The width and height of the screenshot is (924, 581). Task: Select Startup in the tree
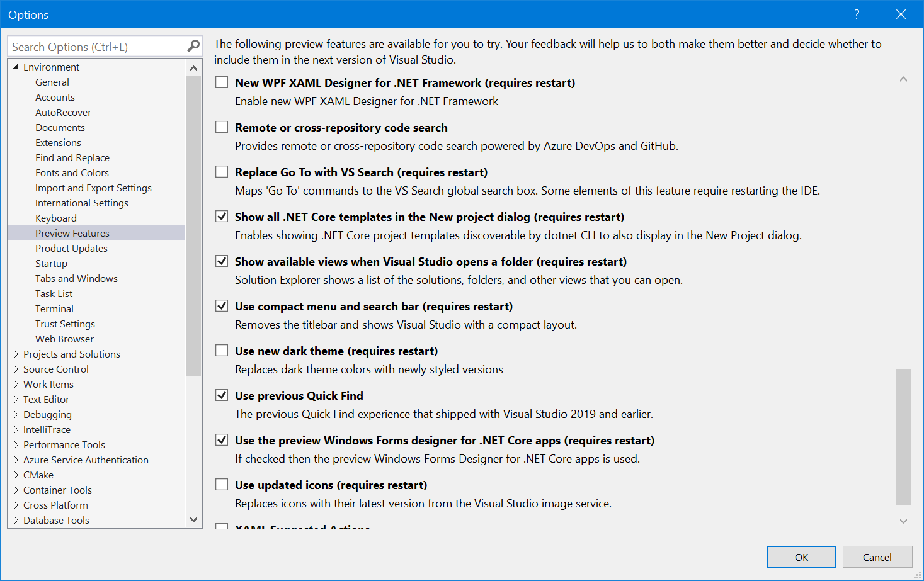[51, 263]
